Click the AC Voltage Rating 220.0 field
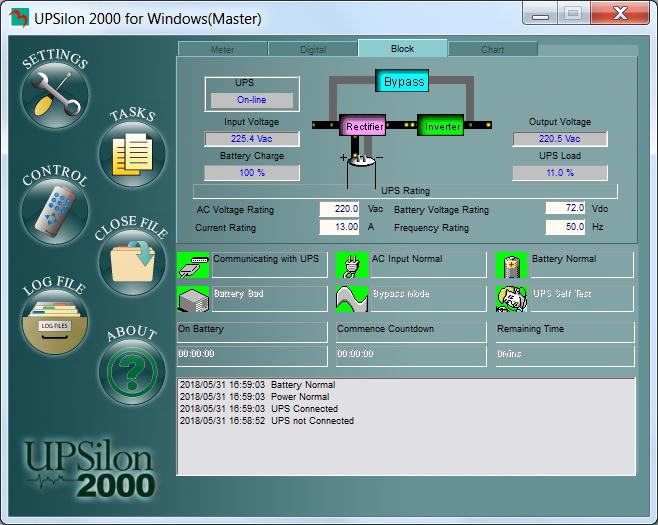Image resolution: width=658 pixels, height=525 pixels. tap(339, 209)
